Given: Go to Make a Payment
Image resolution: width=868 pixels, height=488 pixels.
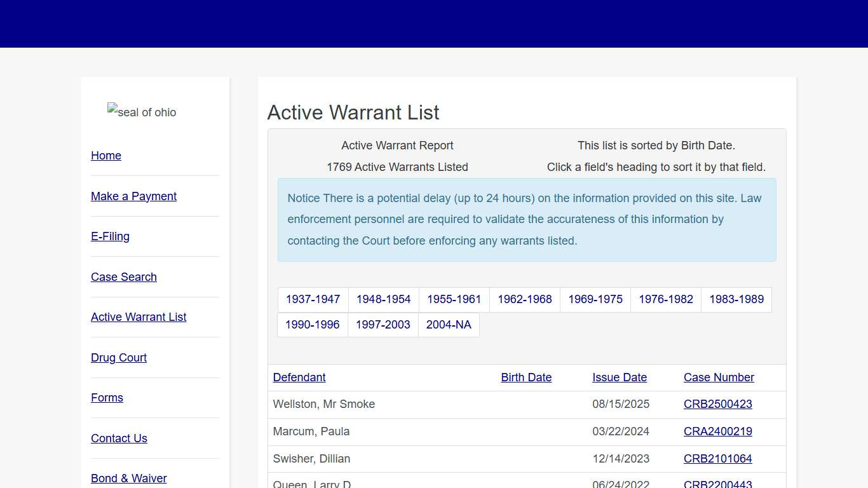Looking at the screenshot, I should point(133,196).
